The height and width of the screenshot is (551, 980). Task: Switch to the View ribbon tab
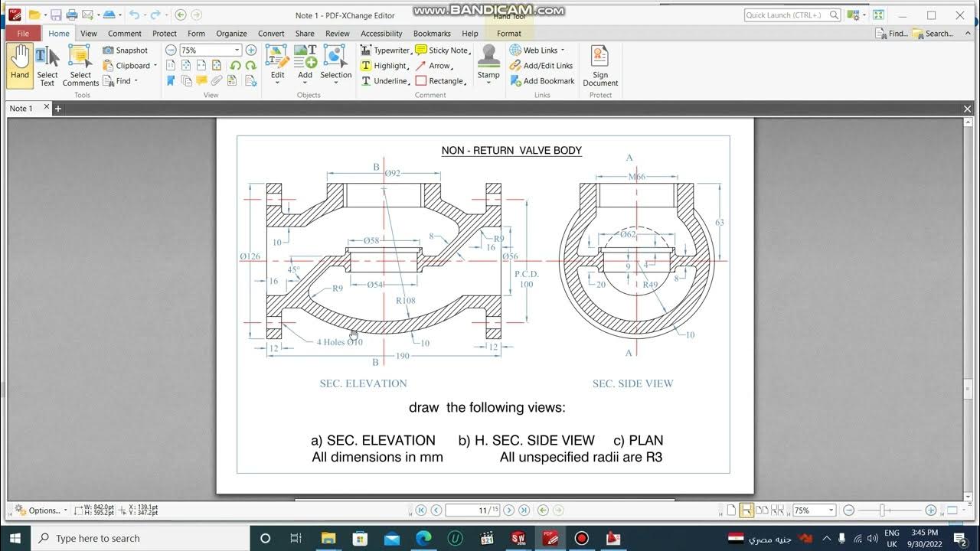89,34
